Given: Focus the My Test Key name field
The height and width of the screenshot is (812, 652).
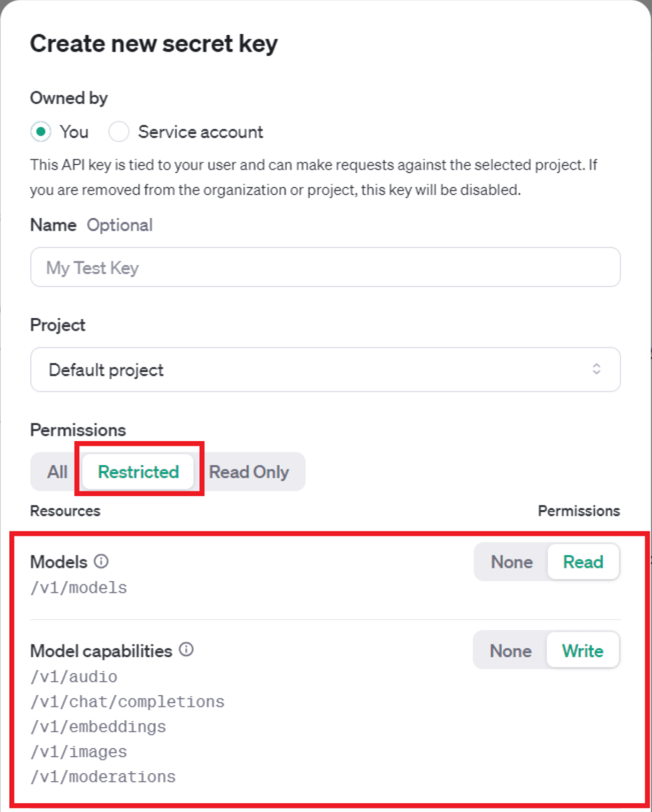Looking at the screenshot, I should [325, 267].
